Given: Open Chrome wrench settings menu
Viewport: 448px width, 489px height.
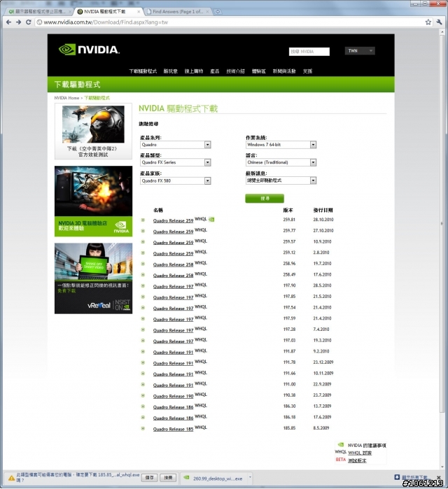Looking at the screenshot, I should click(440, 22).
